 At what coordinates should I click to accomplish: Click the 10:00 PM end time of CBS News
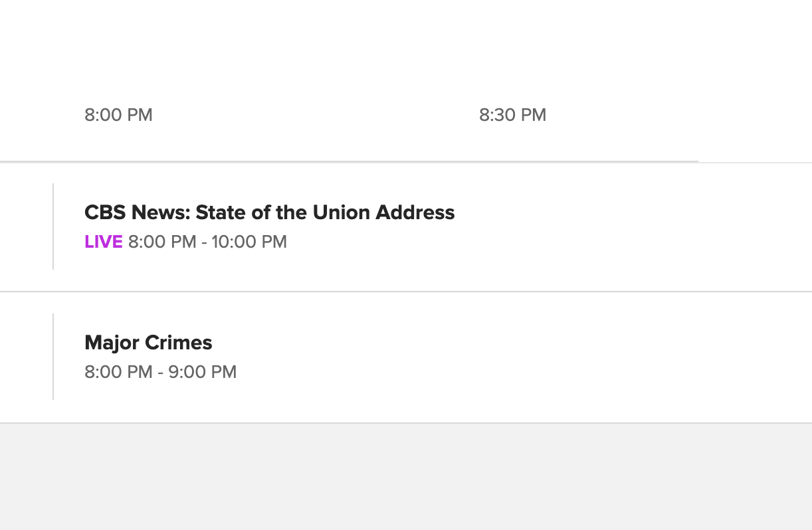point(249,242)
